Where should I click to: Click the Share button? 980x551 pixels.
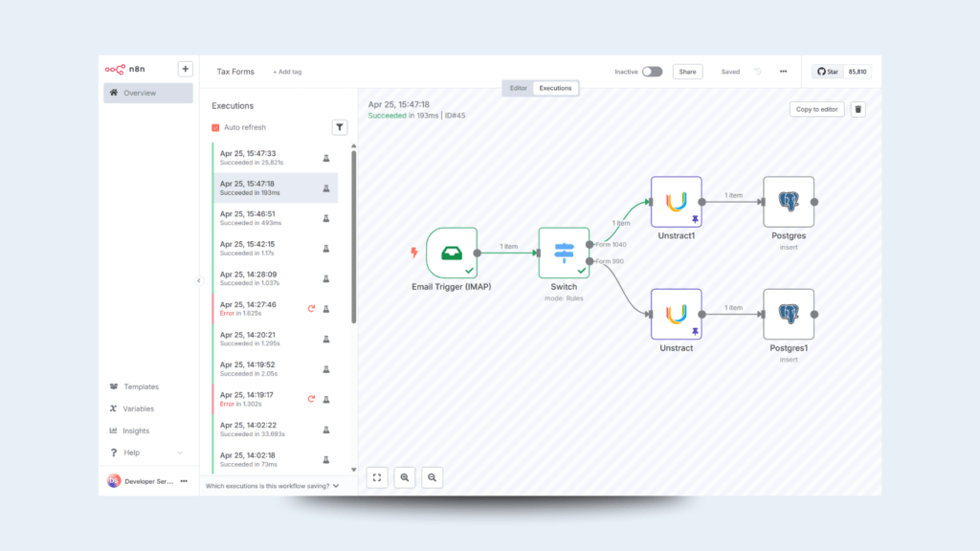[687, 72]
